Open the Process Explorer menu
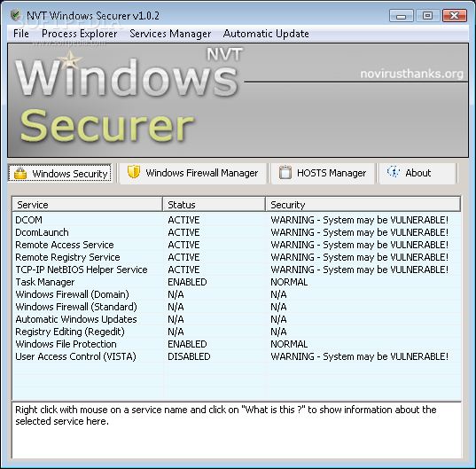The image size is (476, 469). click(80, 34)
